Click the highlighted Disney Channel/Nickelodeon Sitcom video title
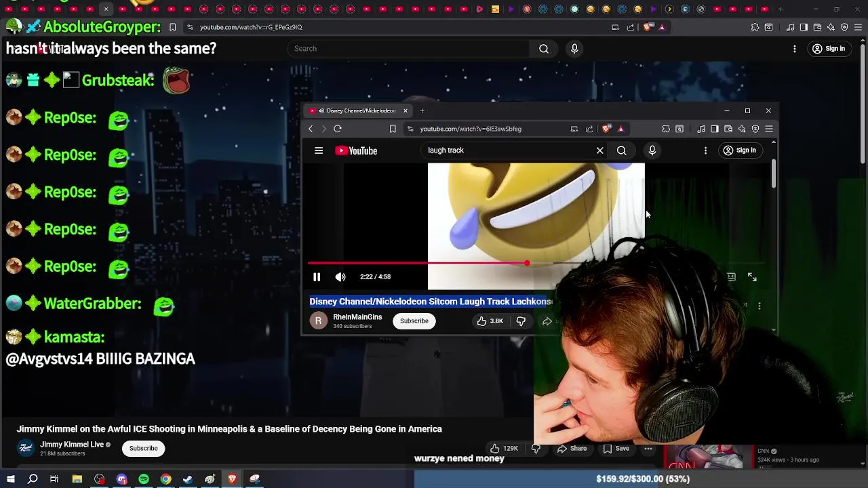 tap(431, 302)
